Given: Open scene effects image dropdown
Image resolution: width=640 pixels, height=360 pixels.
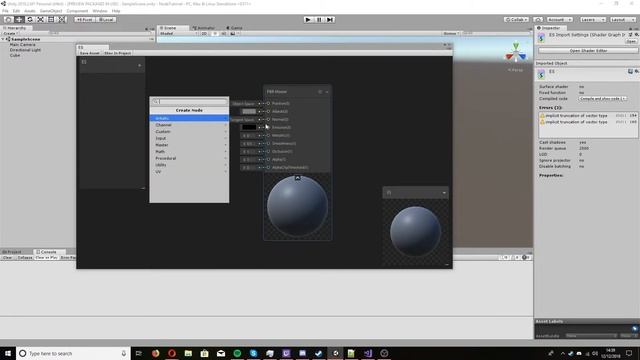Looking at the screenshot, I should (x=234, y=33).
